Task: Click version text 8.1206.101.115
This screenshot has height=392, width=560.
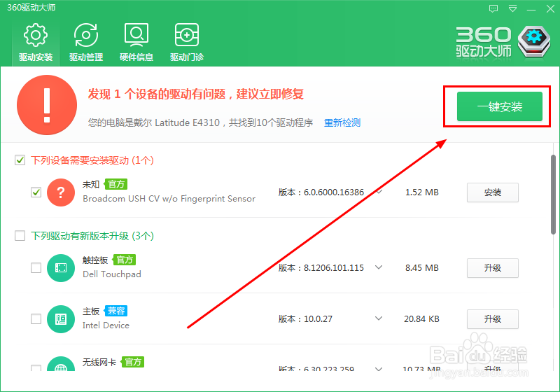Action: [334, 268]
